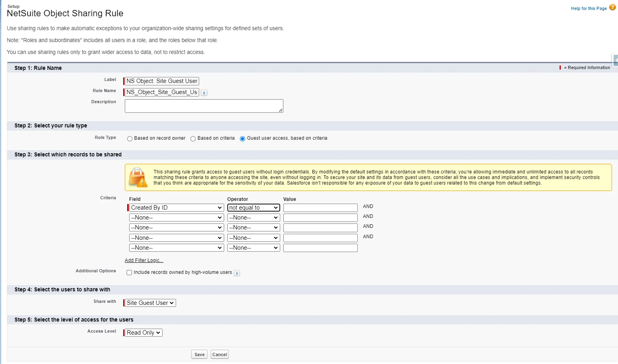
Task: Click the Description text area
Action: 204,106
